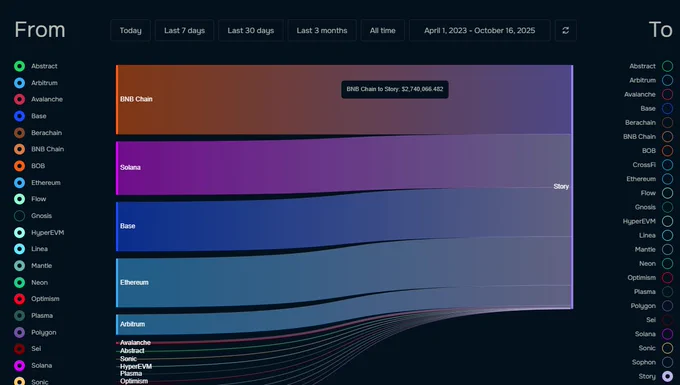This screenshot has height=385, width=680.
Task: Click the Mantle circle icon in To list
Action: 667,249
